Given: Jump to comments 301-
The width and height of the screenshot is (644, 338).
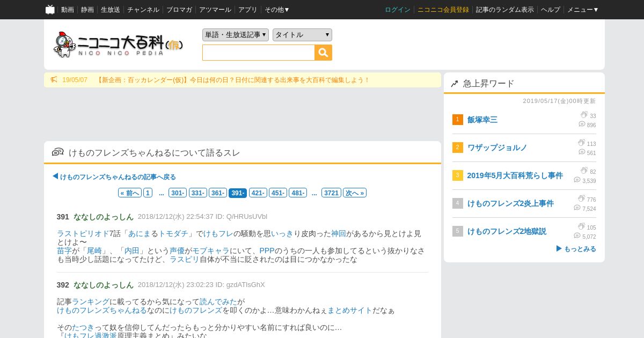Looking at the screenshot, I should click(178, 193).
